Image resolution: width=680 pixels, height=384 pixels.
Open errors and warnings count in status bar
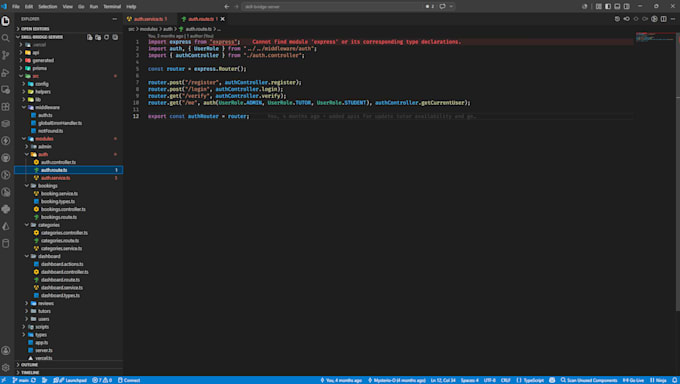coord(102,381)
